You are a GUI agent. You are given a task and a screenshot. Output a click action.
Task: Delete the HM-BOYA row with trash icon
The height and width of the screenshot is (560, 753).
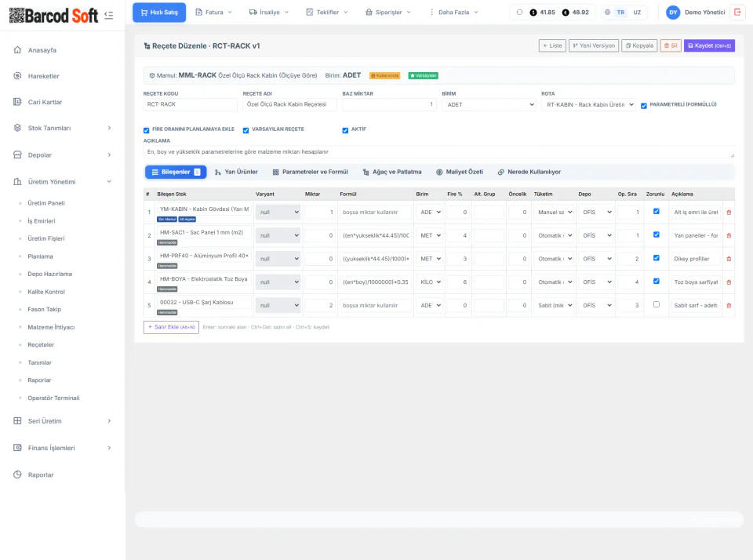[729, 282]
